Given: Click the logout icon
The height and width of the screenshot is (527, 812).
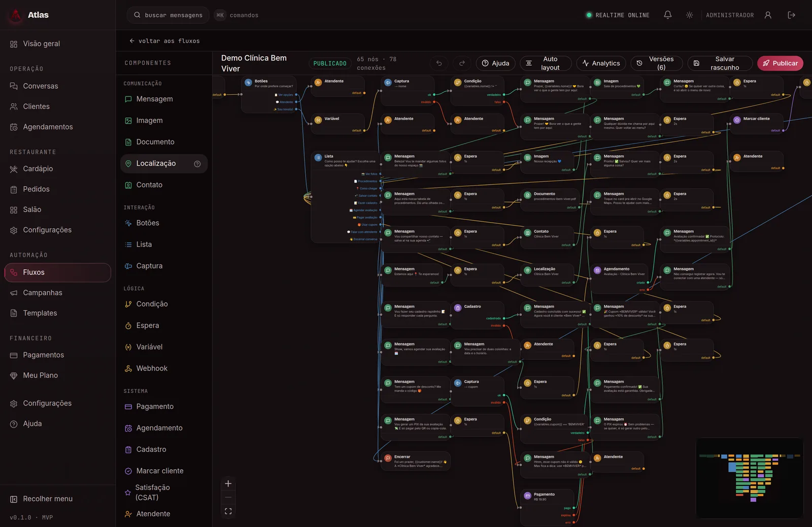Looking at the screenshot, I should (x=791, y=15).
